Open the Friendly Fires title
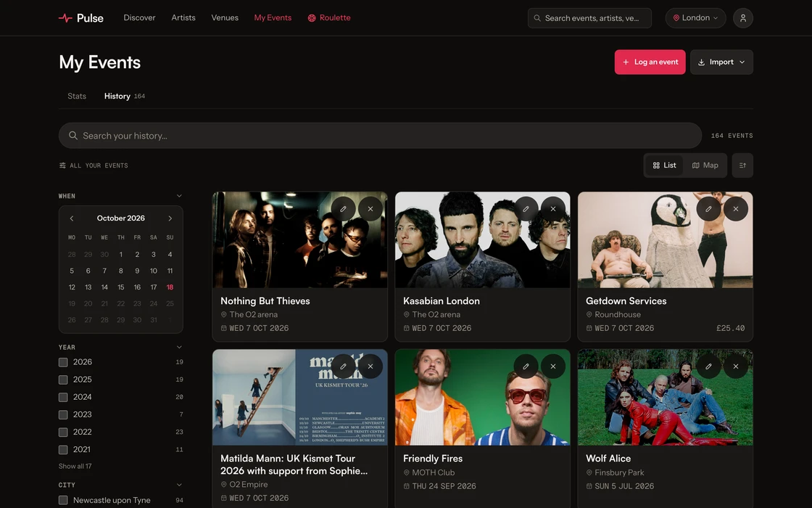This screenshot has width=812, height=508. pyautogui.click(x=433, y=459)
